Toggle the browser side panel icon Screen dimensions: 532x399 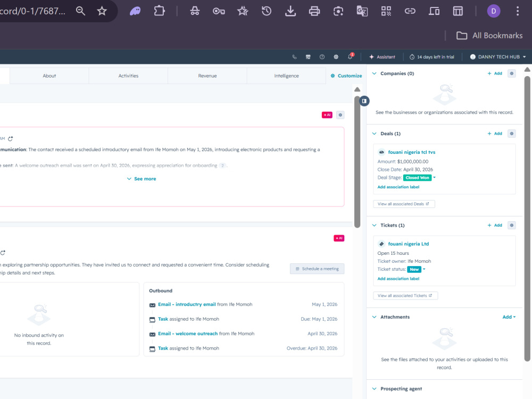458,11
